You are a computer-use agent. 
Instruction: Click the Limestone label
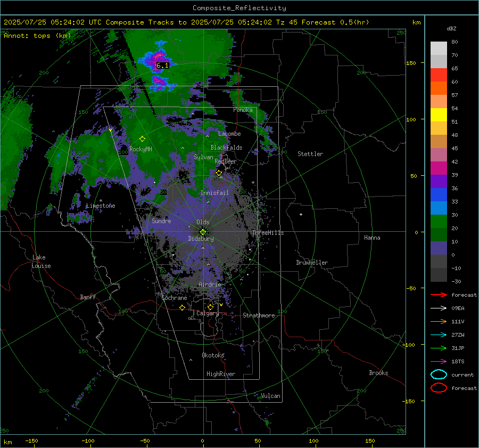[x=101, y=206]
